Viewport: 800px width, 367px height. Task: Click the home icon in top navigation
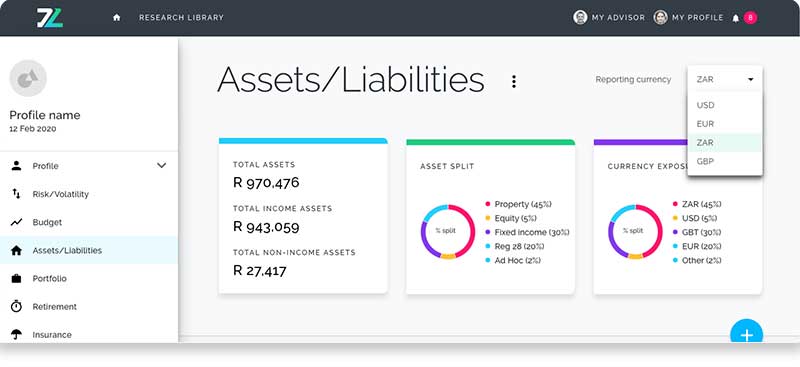coord(117,17)
